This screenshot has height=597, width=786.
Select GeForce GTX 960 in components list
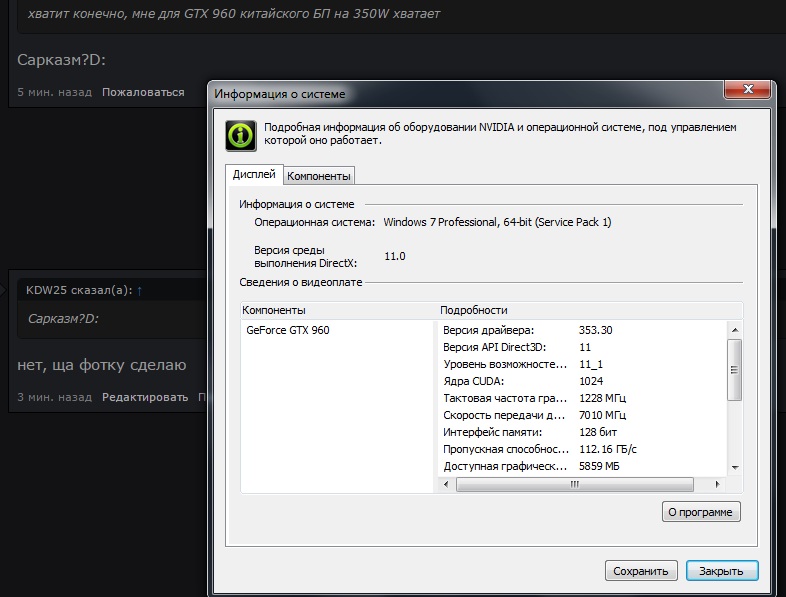coord(288,330)
